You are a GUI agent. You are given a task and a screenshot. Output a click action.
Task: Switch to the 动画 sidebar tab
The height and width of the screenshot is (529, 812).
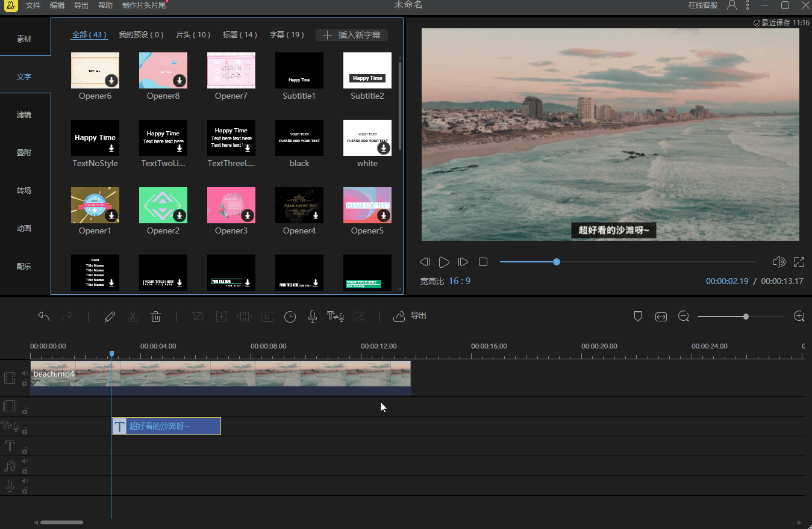click(x=24, y=229)
